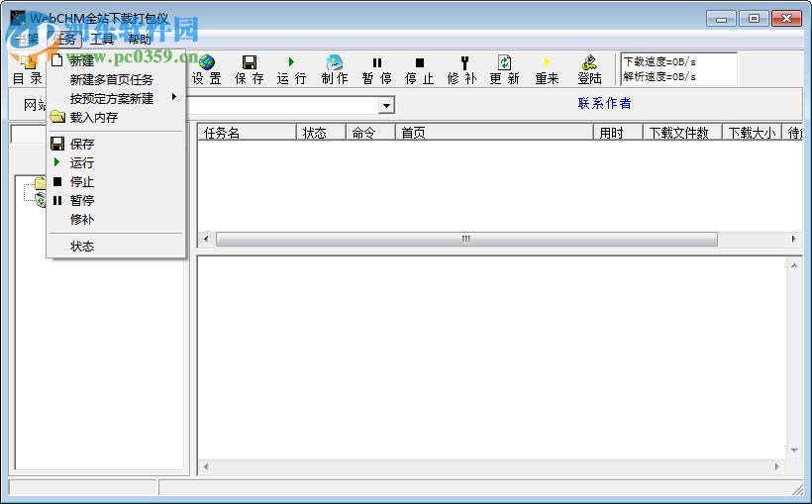812x504 pixels.
Task: Click the 解析速度=0B/s readout
Action: pos(660,76)
